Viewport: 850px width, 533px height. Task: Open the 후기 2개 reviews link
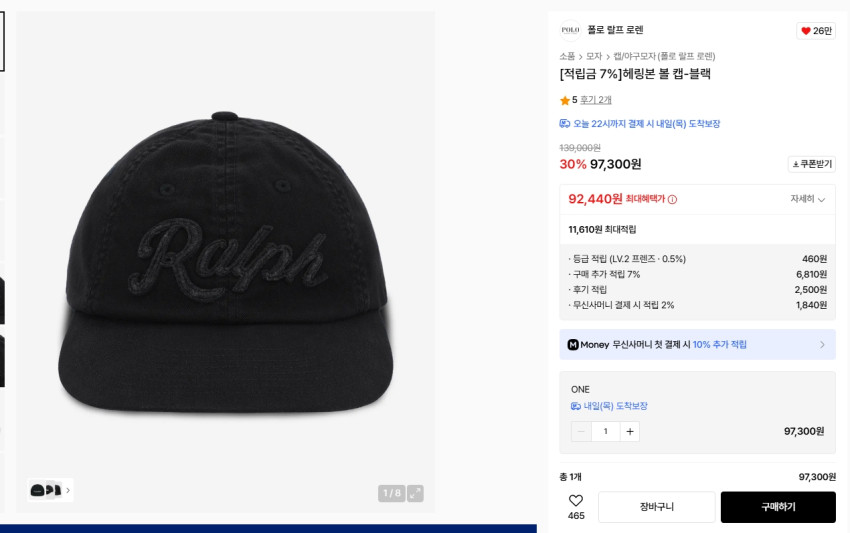point(596,100)
